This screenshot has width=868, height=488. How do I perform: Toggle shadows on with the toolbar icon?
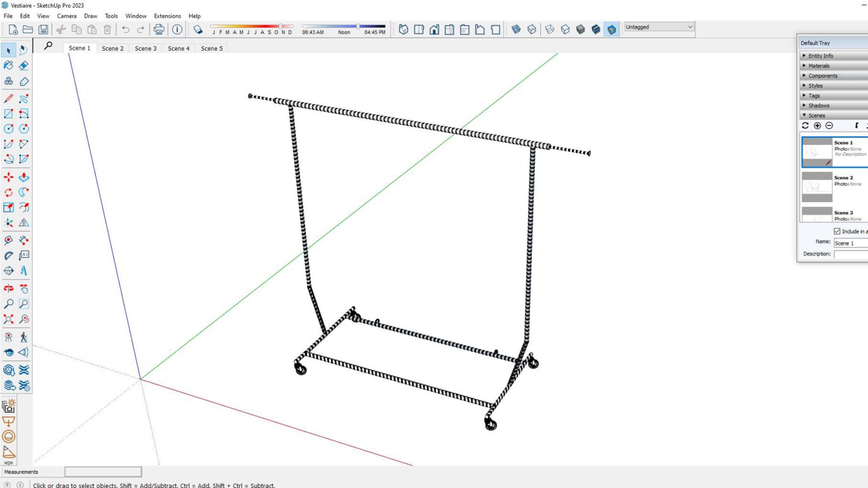tap(198, 29)
